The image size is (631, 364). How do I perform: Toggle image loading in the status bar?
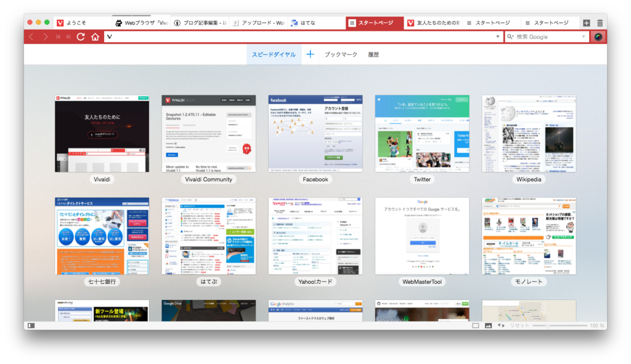click(x=488, y=325)
